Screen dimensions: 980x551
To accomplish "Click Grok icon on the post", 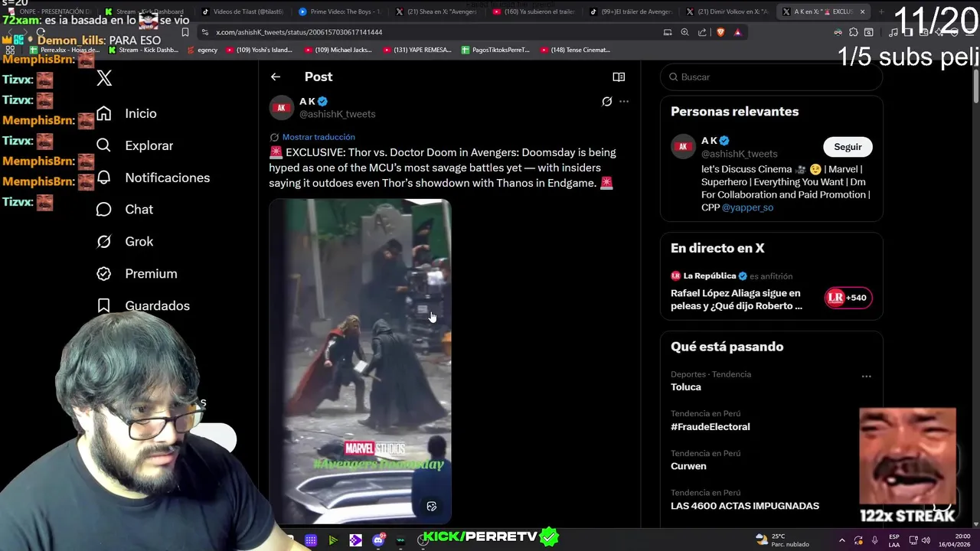I will click(x=606, y=101).
